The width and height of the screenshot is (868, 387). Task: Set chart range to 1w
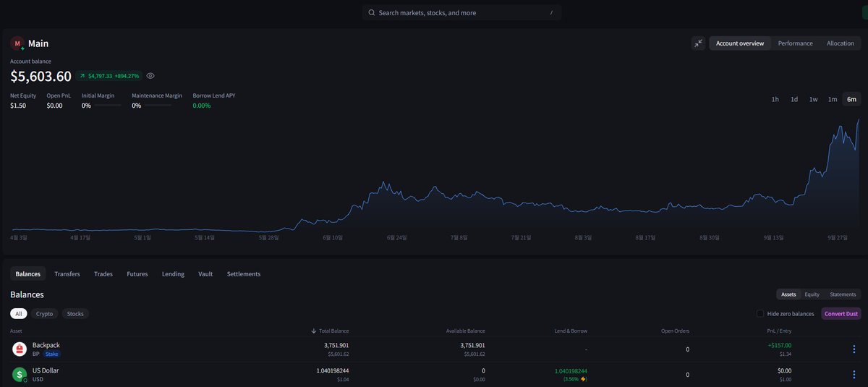[813, 99]
